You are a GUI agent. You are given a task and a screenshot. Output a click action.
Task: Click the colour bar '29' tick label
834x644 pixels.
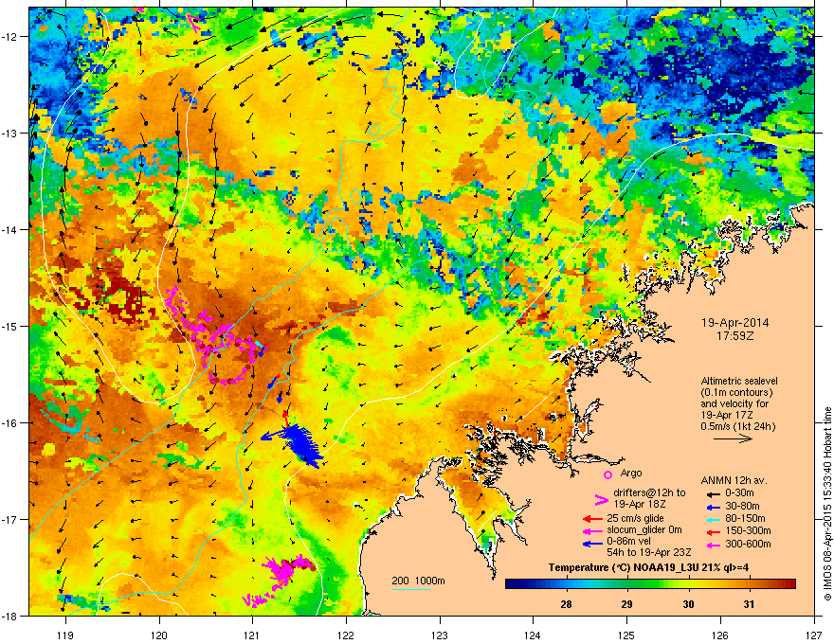point(627,604)
